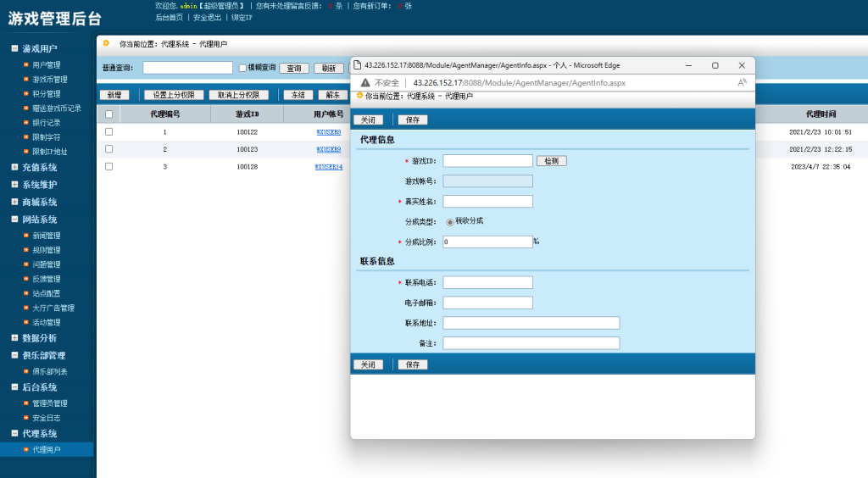The image size is (868, 478).
Task: Click the 分成比例 input field
Action: [x=487, y=242]
